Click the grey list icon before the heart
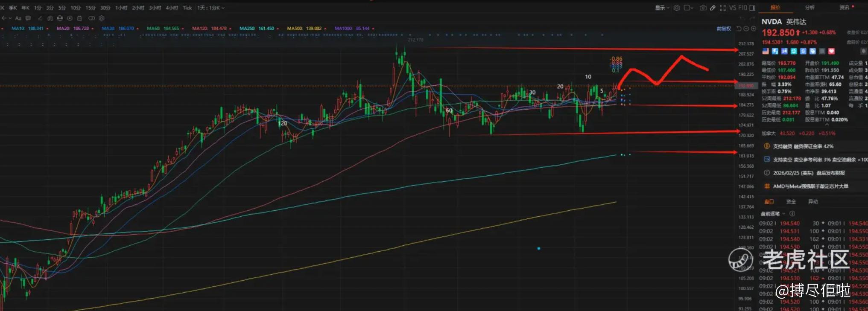The image size is (868, 311). [822, 51]
